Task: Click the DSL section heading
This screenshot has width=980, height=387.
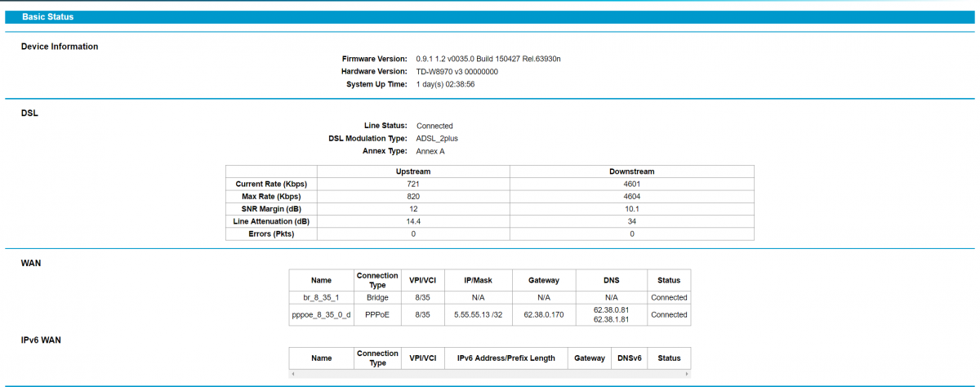Action: pyautogui.click(x=29, y=113)
